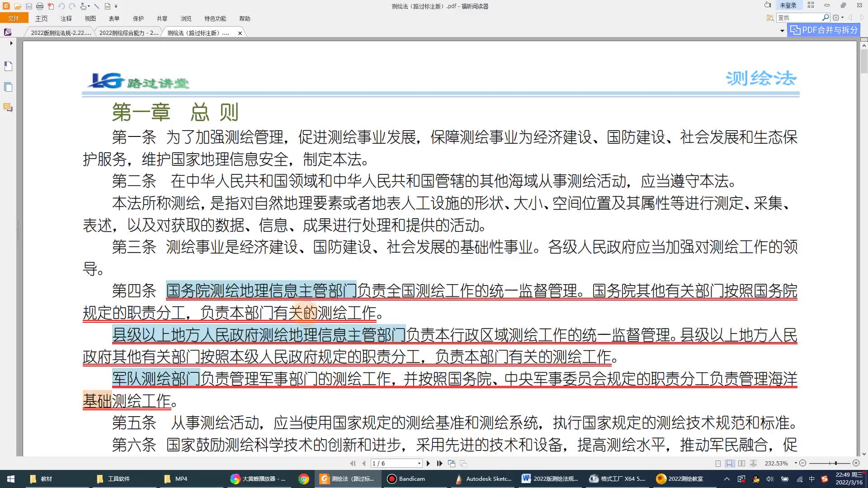Open the page thumbnails panel in the left sidebar
This screenshot has height=488, width=868.
(x=8, y=87)
